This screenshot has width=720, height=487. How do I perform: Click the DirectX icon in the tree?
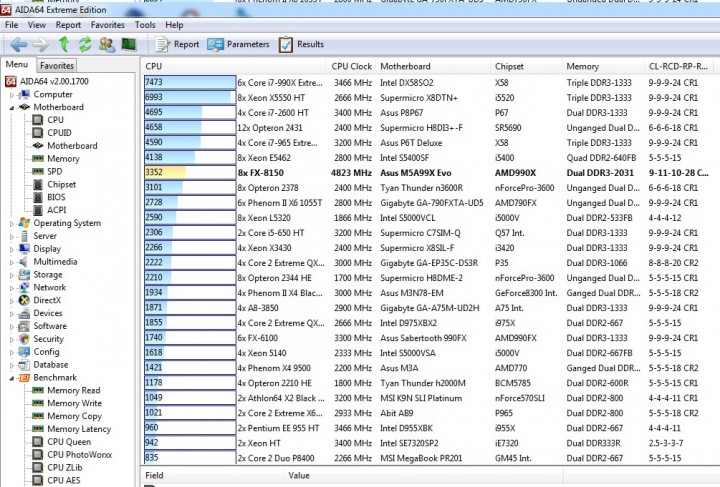coord(24,300)
